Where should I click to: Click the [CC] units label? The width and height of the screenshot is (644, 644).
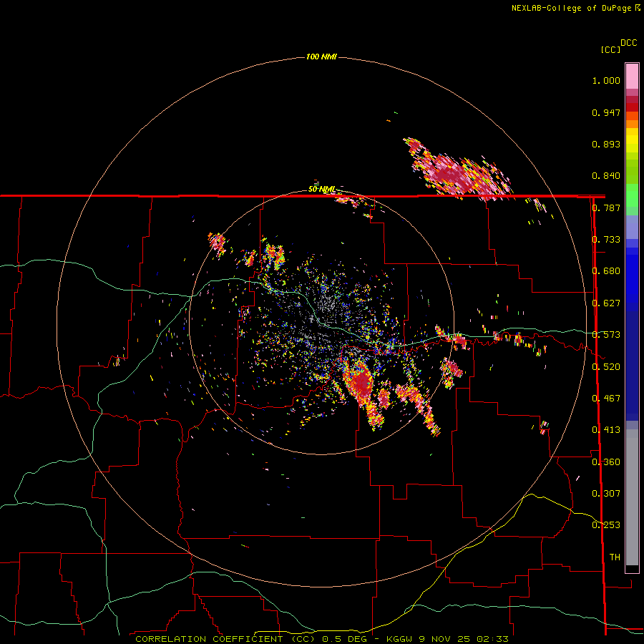pos(610,49)
